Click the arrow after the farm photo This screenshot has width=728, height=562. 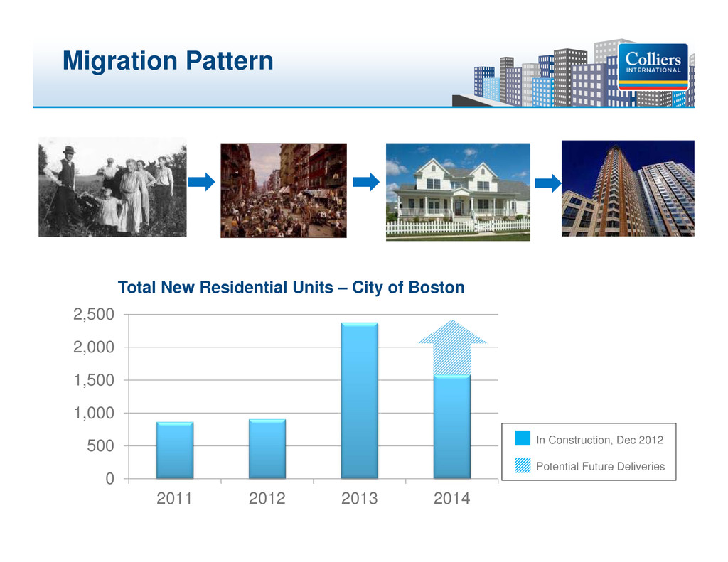(x=201, y=181)
